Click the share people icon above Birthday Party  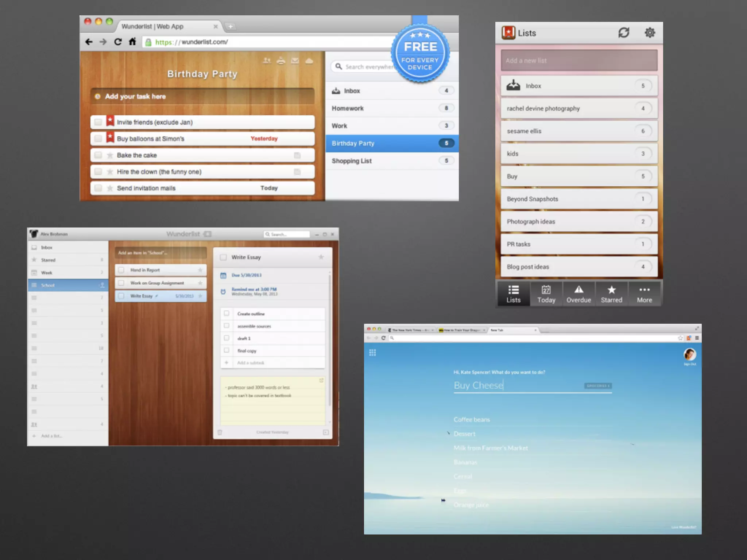click(x=267, y=61)
